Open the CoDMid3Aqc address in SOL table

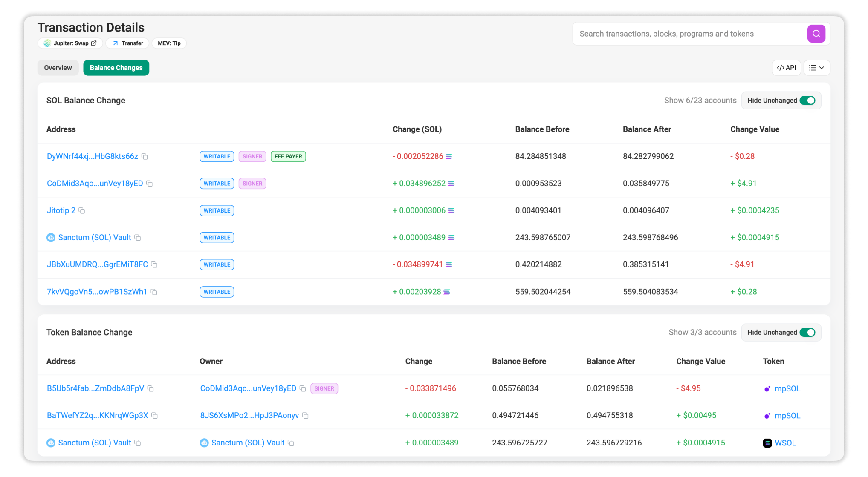[x=95, y=184]
